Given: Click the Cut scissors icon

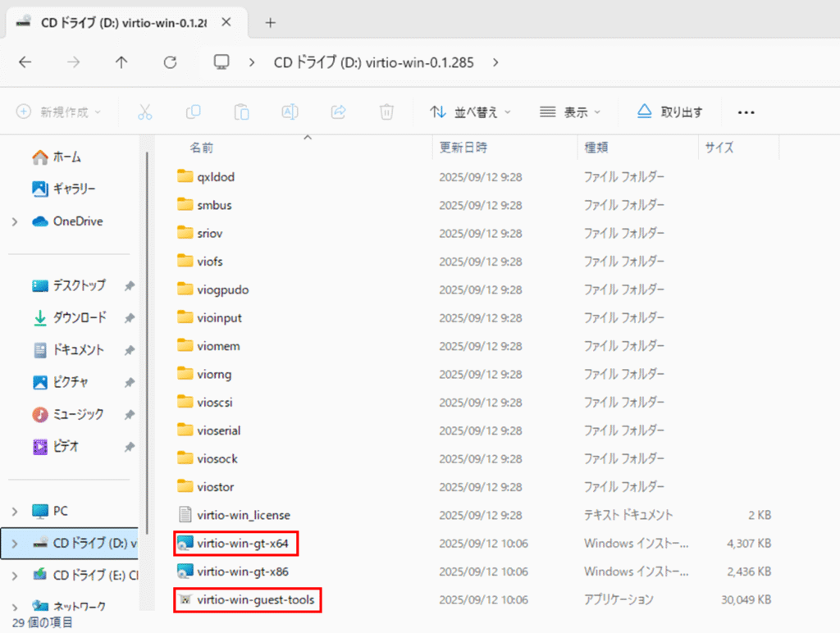Looking at the screenshot, I should [x=145, y=112].
